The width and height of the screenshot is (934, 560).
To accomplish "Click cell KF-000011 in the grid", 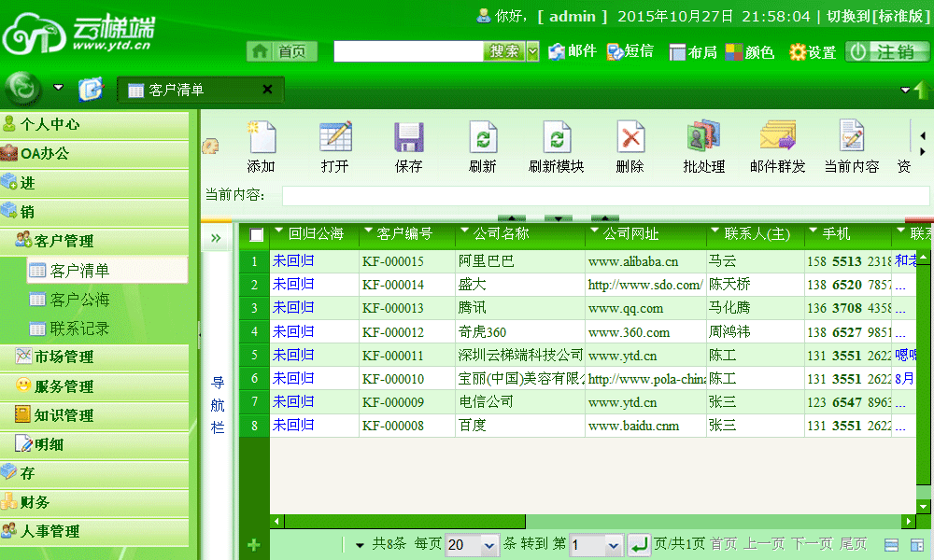I will [407, 356].
